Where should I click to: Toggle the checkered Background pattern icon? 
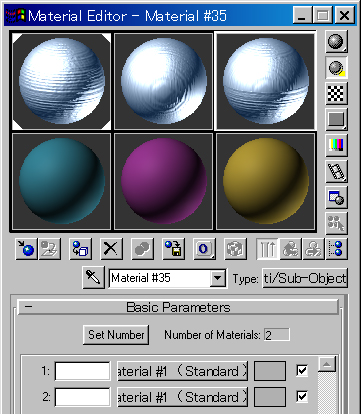click(336, 94)
